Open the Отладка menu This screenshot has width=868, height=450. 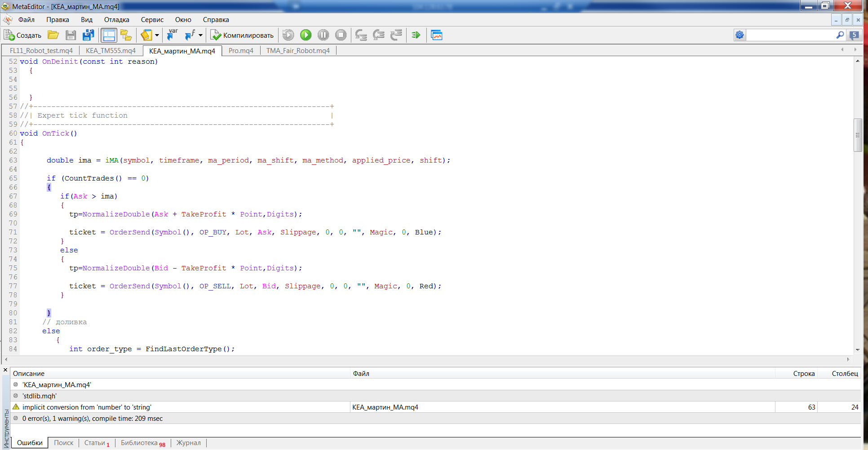117,20
